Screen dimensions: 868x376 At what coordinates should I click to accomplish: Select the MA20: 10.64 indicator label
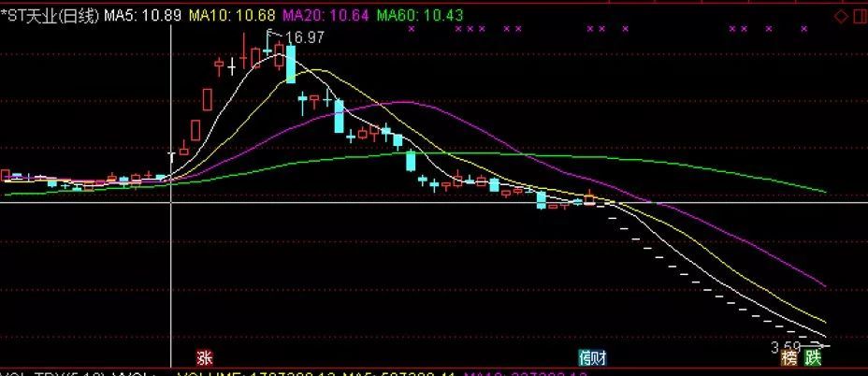click(x=326, y=16)
